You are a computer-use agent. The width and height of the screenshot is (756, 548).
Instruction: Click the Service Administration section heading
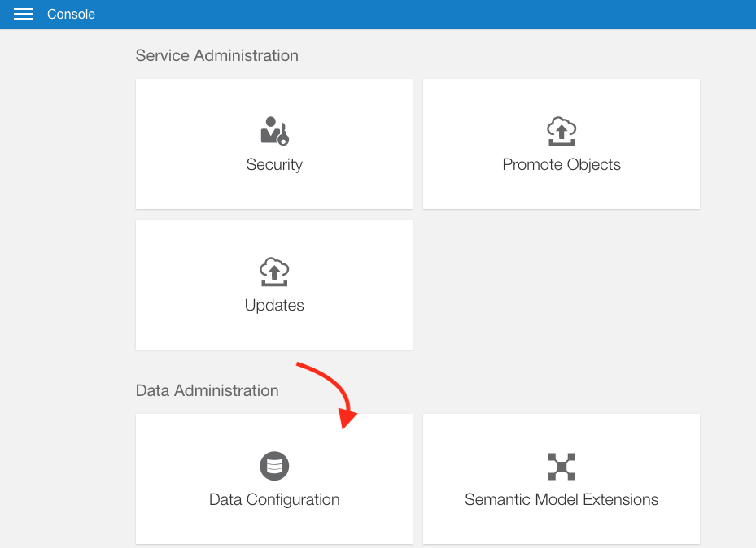(x=216, y=56)
